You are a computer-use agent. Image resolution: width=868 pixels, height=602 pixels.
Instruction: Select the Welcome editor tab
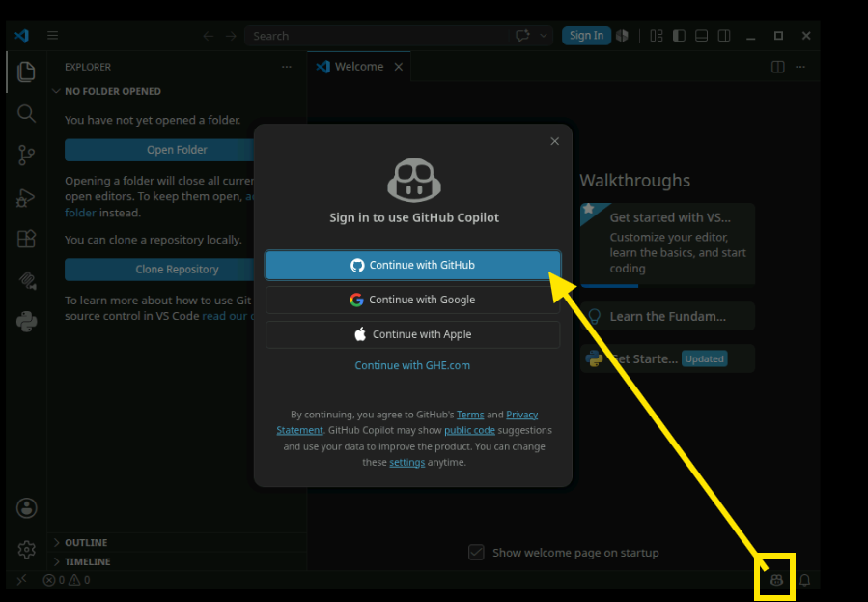click(x=359, y=67)
